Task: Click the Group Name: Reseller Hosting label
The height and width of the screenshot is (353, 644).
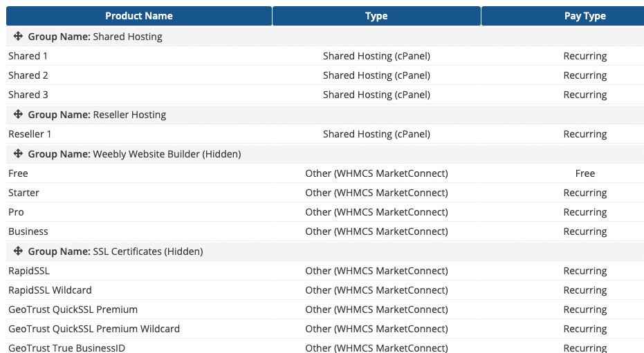Action: tap(97, 115)
